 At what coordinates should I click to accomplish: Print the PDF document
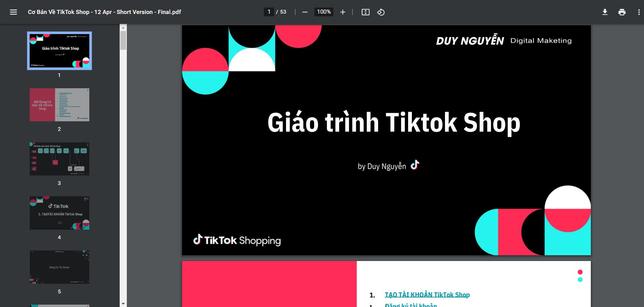622,12
